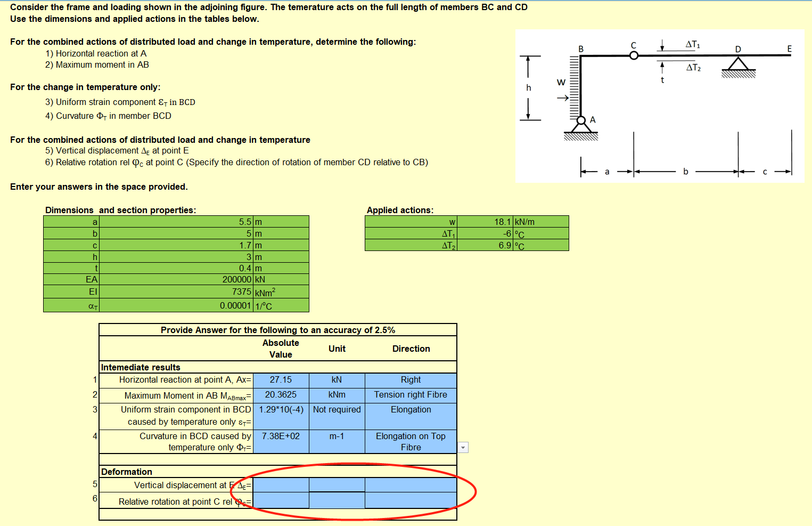Open the Direction dropdown for curvature row

462,447
